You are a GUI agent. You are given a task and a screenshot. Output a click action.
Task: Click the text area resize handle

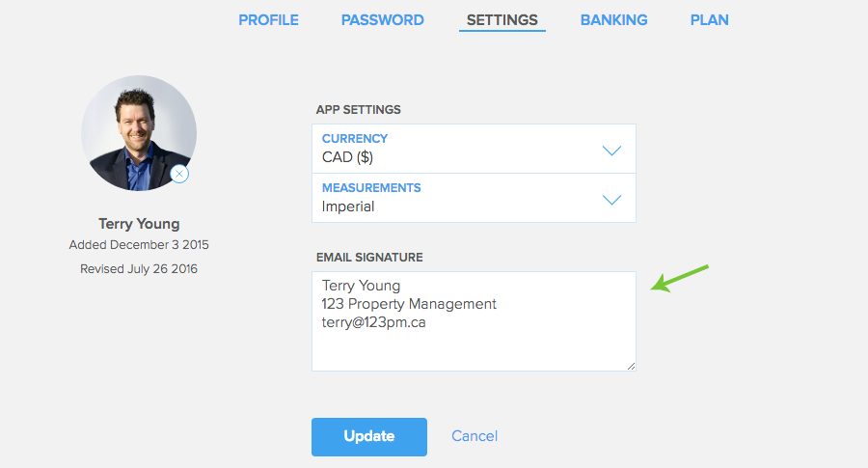coord(631,366)
